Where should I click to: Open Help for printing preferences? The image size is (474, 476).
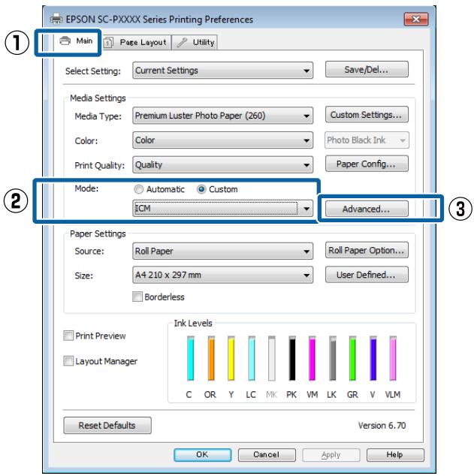click(395, 454)
